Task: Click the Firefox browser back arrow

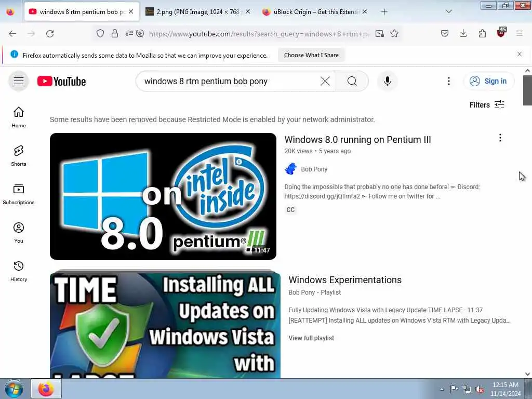Action: tap(12, 34)
